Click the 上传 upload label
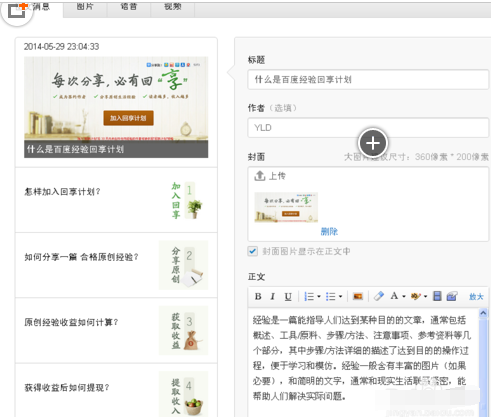 pyautogui.click(x=277, y=176)
